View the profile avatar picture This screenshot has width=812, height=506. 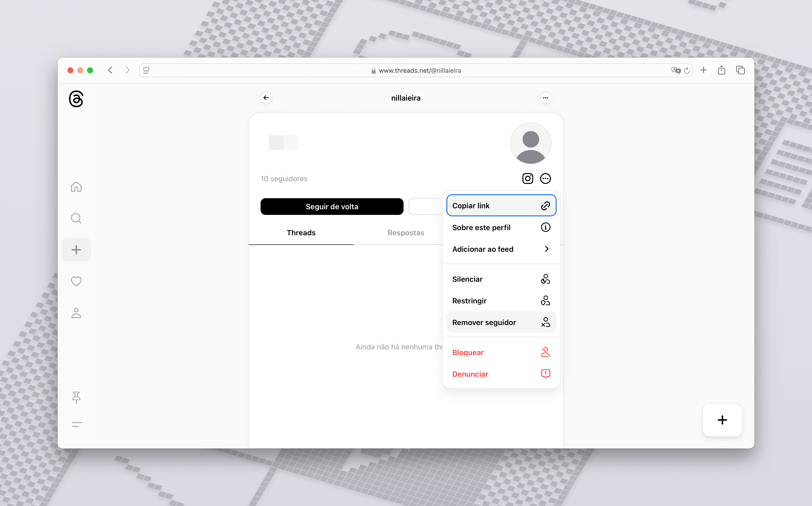point(531,143)
